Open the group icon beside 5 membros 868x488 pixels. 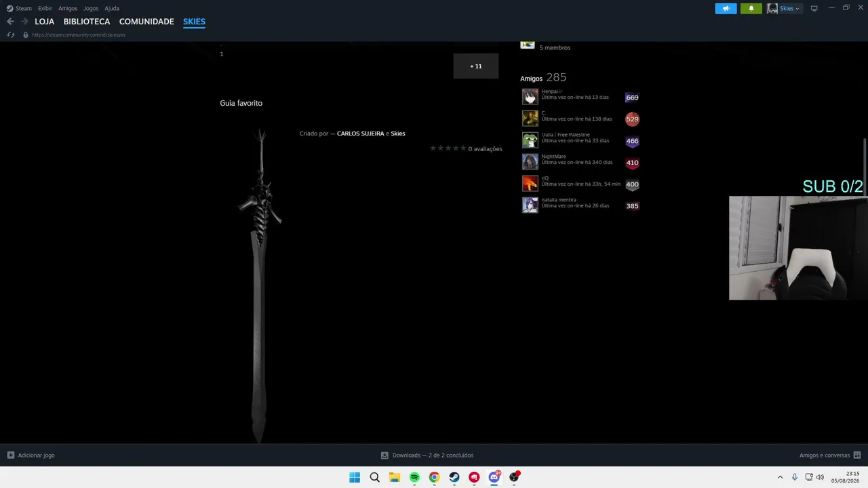point(528,44)
